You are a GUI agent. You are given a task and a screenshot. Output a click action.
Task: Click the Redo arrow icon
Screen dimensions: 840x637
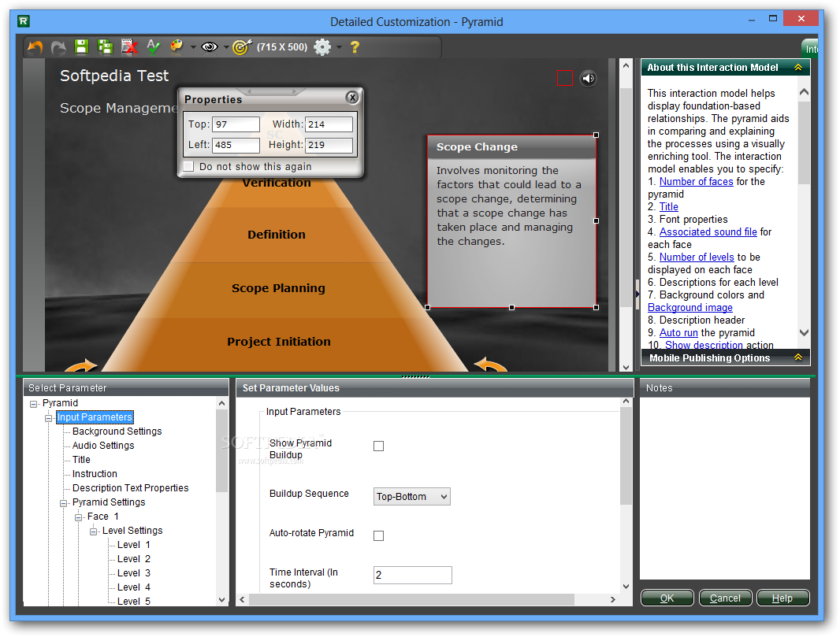tap(58, 48)
